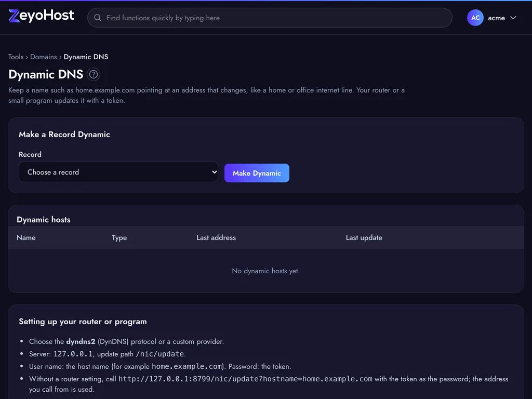Click the Setting up your router heading
Image resolution: width=532 pixels, height=399 pixels.
(x=83, y=321)
